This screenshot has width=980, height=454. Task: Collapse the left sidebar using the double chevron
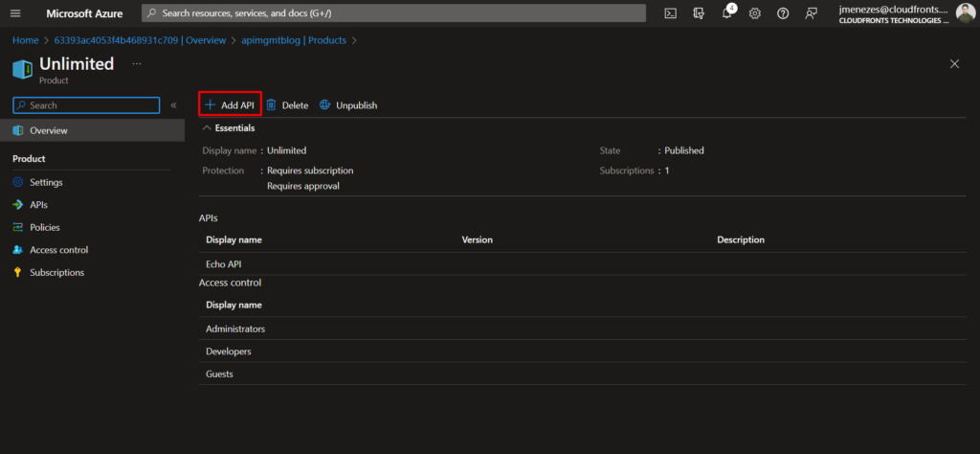[x=174, y=105]
